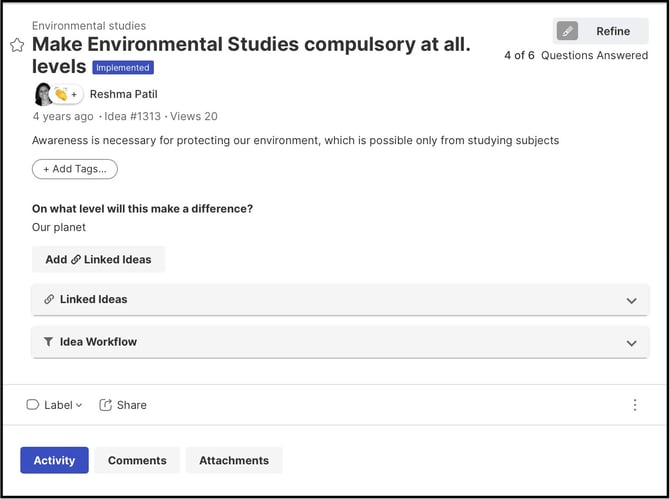
Task: Star this idea as a favorite
Action: click(x=17, y=45)
